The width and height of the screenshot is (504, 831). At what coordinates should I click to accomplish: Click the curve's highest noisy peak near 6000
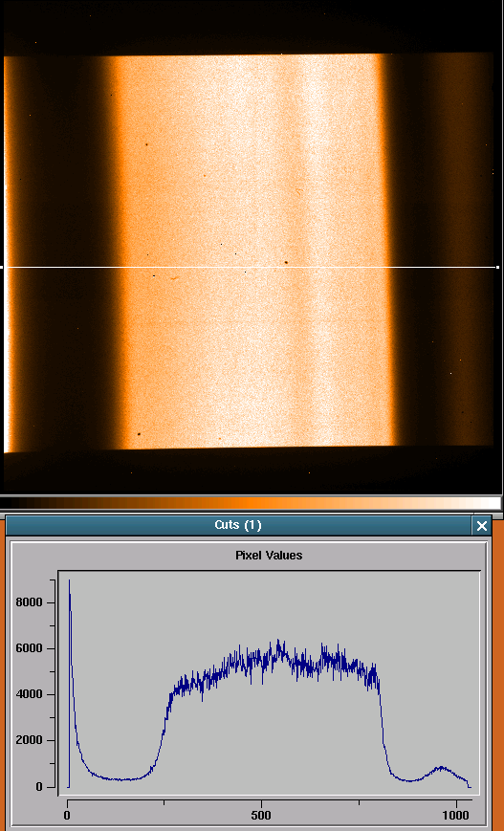coord(278,642)
